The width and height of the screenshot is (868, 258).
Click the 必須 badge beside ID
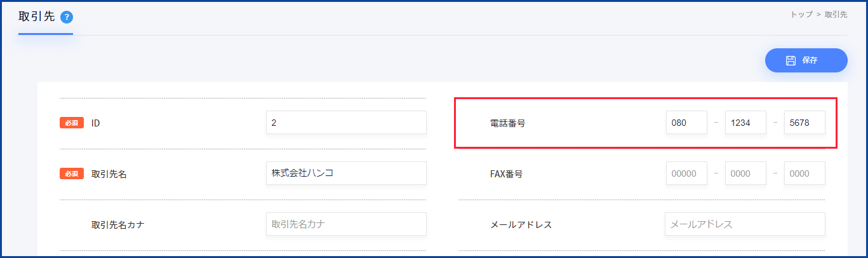pyautogui.click(x=72, y=123)
